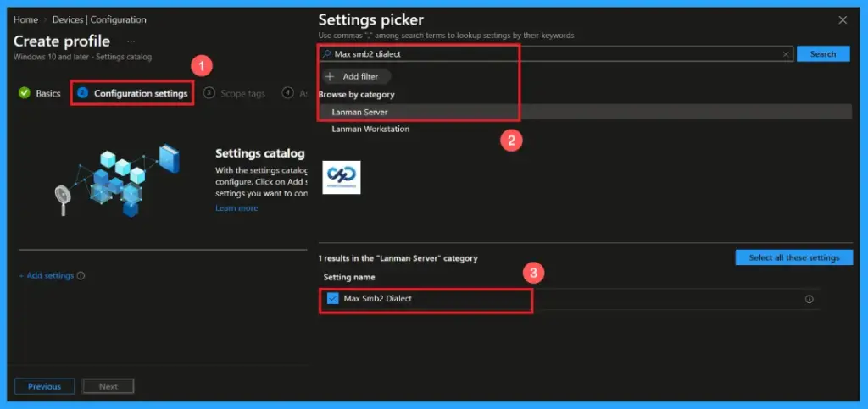Click the Next button

108,386
